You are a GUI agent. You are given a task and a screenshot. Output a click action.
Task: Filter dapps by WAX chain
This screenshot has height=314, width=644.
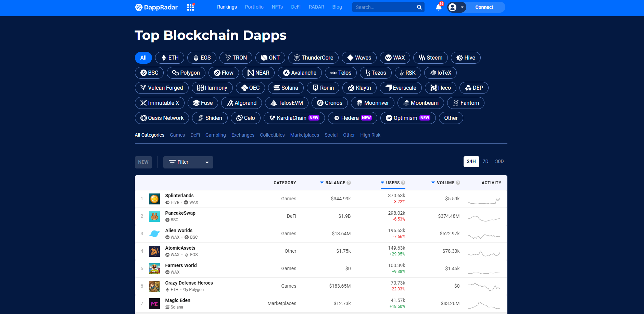click(395, 58)
